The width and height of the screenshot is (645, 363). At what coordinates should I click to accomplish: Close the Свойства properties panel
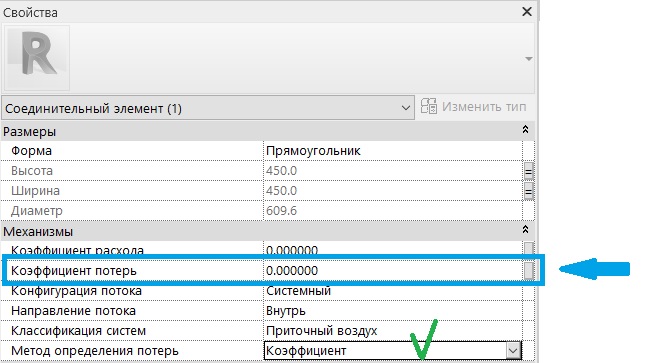(527, 12)
